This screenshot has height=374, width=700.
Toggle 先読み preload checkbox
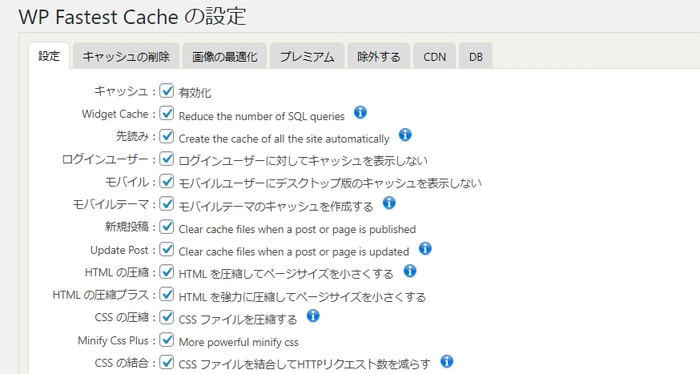coord(167,136)
